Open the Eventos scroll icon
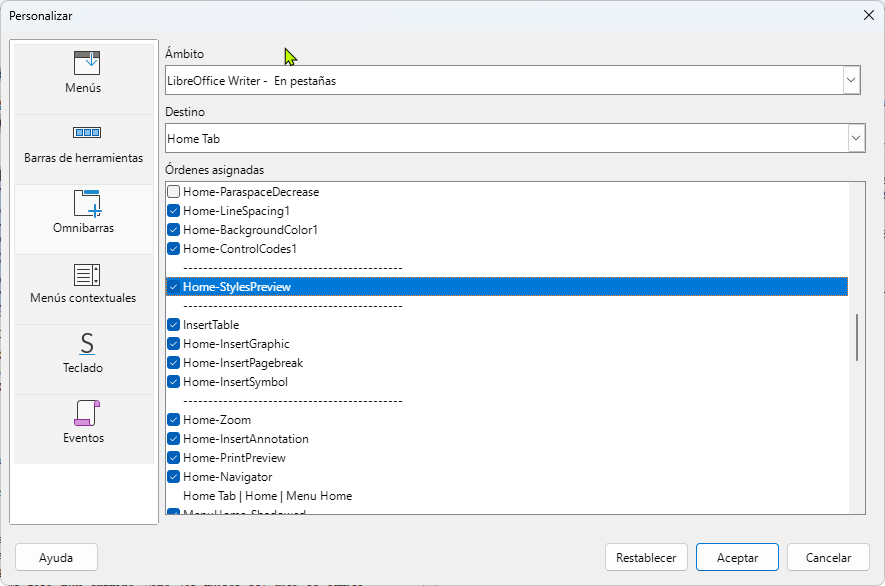The height and width of the screenshot is (586, 885). click(x=86, y=413)
